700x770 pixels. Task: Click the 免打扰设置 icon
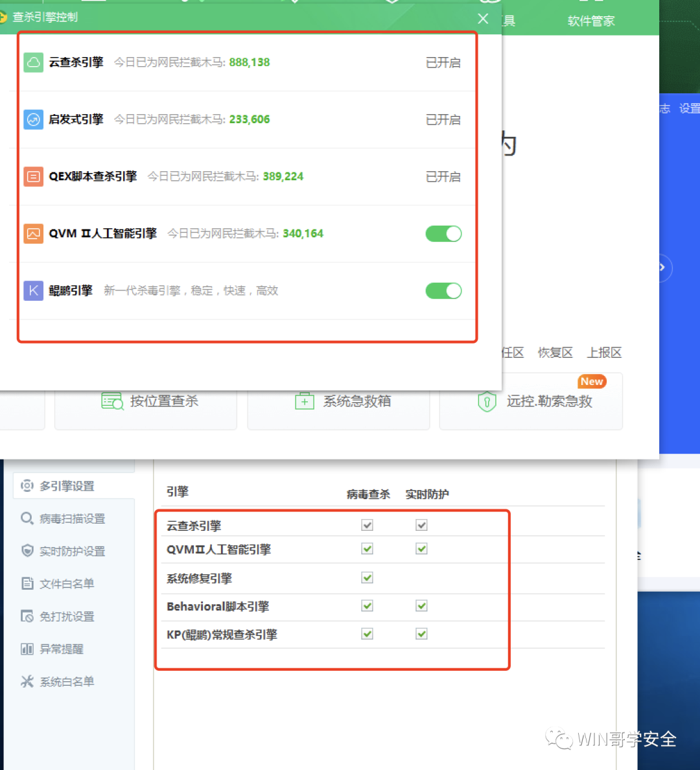point(27,616)
